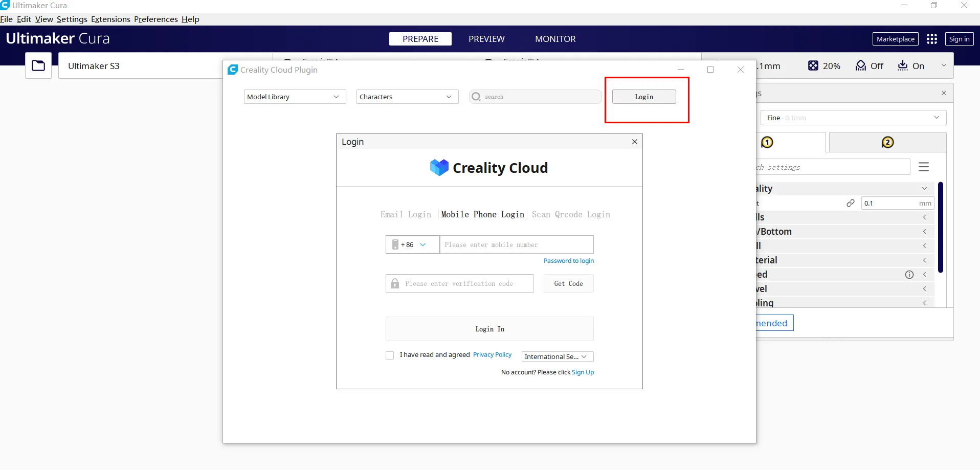Open the +86 country code dropdown
The image size is (980, 470).
[412, 244]
